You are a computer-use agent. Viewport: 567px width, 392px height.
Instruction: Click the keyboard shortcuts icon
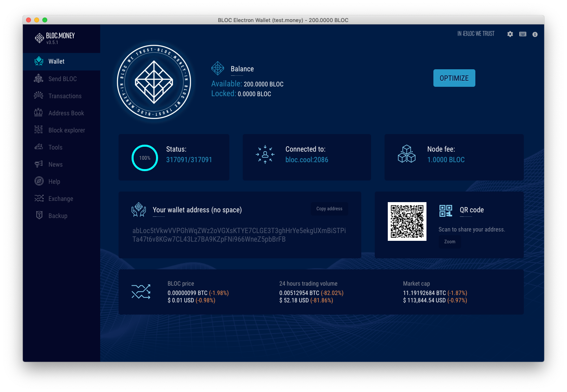[x=523, y=34]
